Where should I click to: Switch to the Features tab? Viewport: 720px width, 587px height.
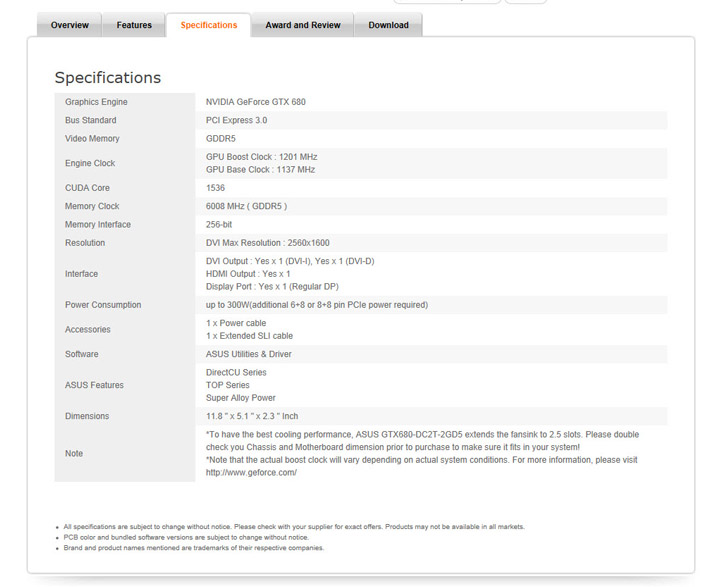(134, 25)
